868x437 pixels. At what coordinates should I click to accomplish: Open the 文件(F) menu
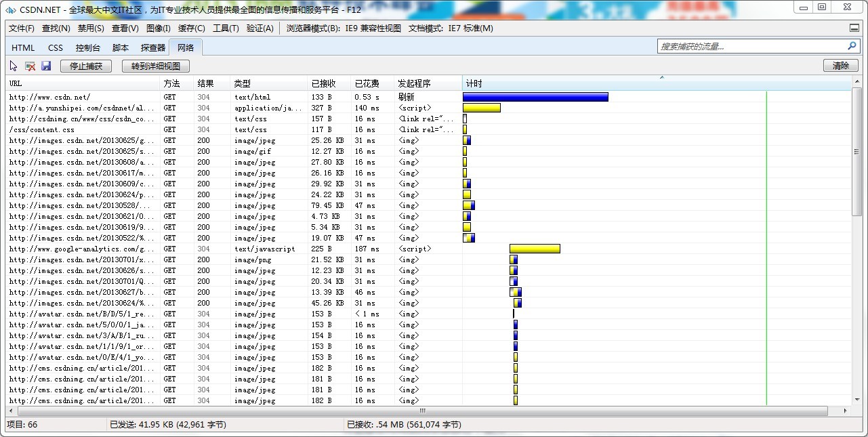(x=22, y=28)
